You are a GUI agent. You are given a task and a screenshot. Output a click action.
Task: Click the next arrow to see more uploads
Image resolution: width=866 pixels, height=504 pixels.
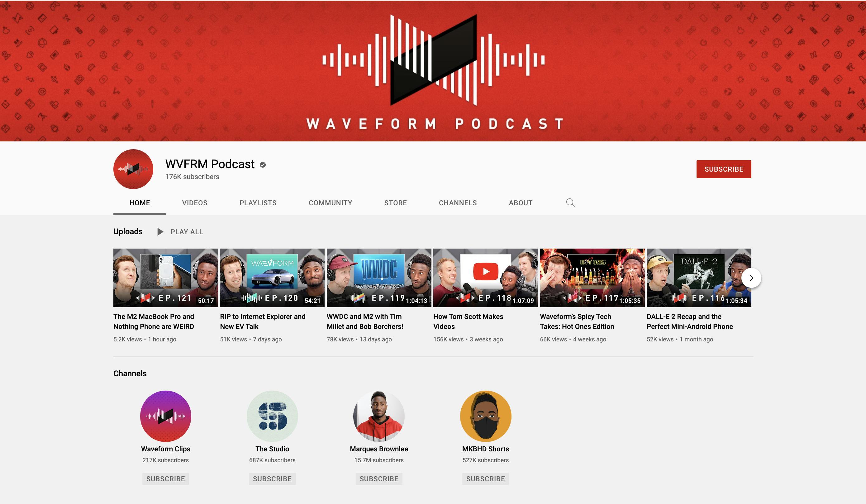coord(751,278)
